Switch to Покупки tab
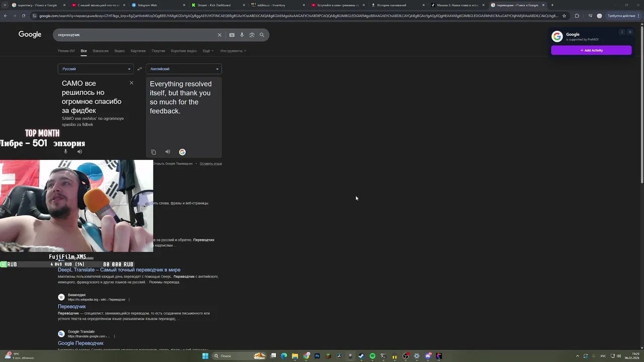This screenshot has height=362, width=644. click(158, 51)
